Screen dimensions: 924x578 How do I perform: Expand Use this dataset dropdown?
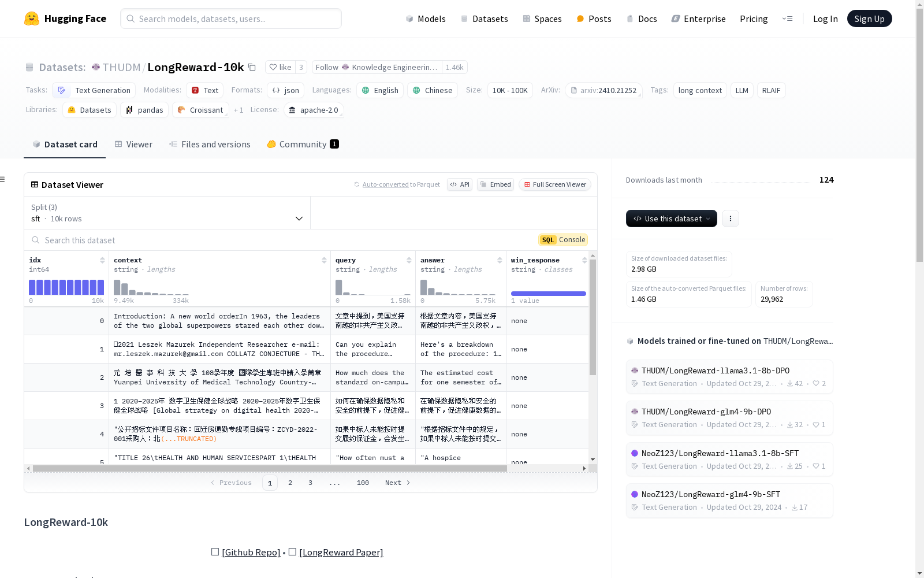coord(672,218)
